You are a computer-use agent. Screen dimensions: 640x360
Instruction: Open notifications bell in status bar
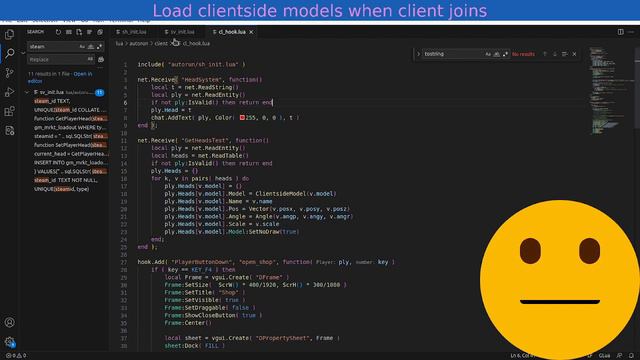tap(631, 356)
